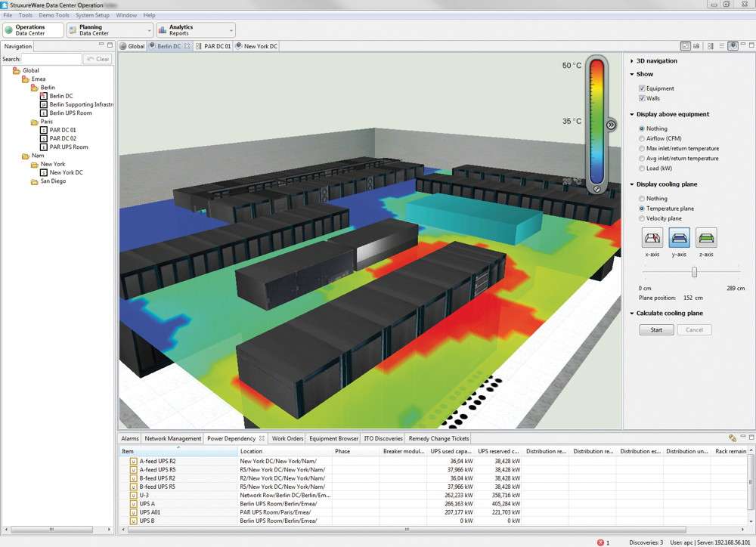This screenshot has height=547, width=756.
Task: Click the Planning toolbar icon
Action: coord(73,30)
